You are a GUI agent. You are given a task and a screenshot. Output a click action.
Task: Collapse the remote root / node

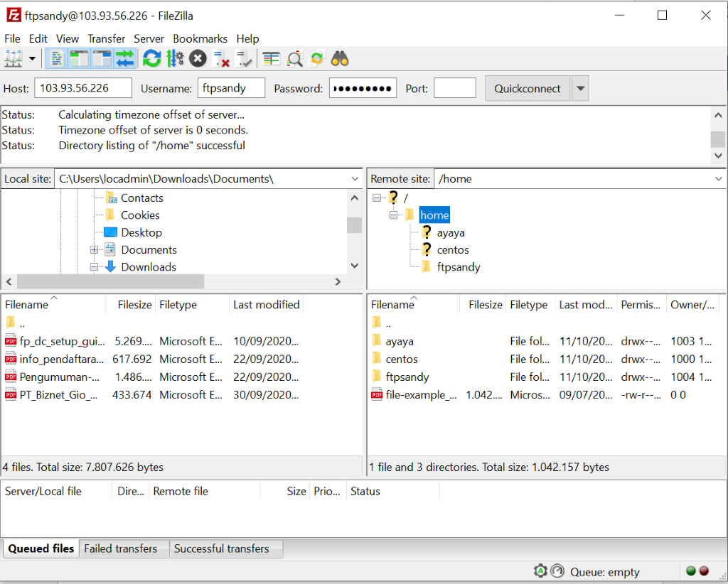pos(377,198)
